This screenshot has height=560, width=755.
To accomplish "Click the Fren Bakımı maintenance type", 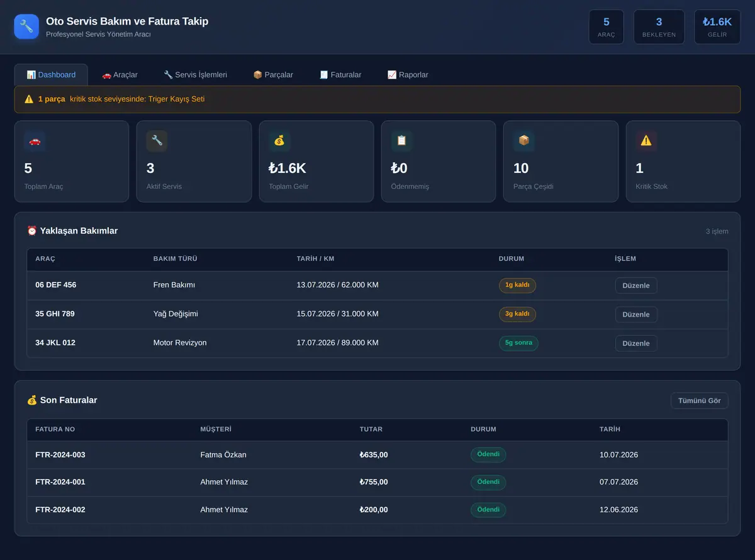I will (x=174, y=285).
